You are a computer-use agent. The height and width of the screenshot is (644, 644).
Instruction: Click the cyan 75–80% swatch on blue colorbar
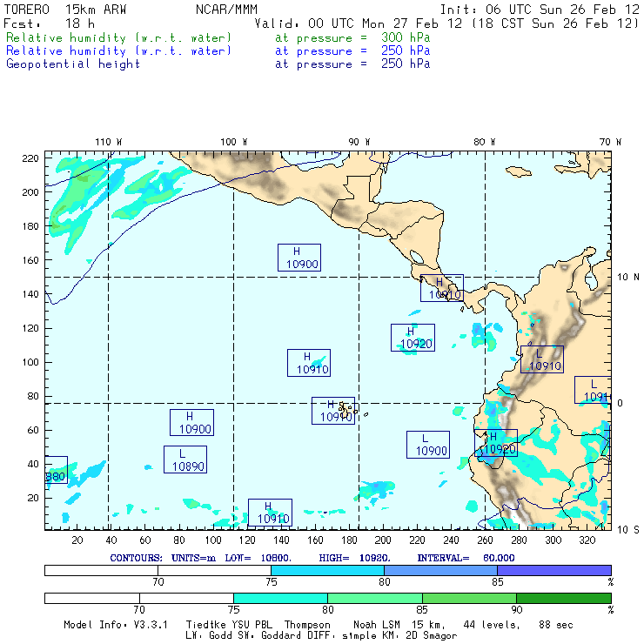click(x=327, y=570)
